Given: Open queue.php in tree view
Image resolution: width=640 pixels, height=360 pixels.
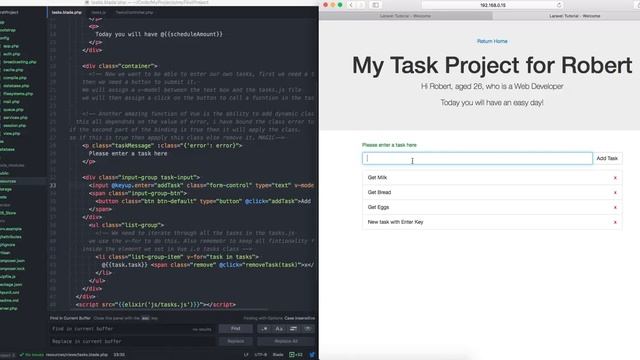Looking at the screenshot, I should click(13, 110).
